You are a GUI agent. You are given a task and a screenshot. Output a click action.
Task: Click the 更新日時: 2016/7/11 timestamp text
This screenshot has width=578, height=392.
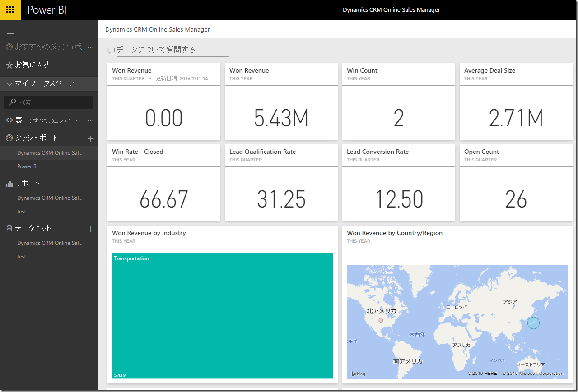coord(183,78)
